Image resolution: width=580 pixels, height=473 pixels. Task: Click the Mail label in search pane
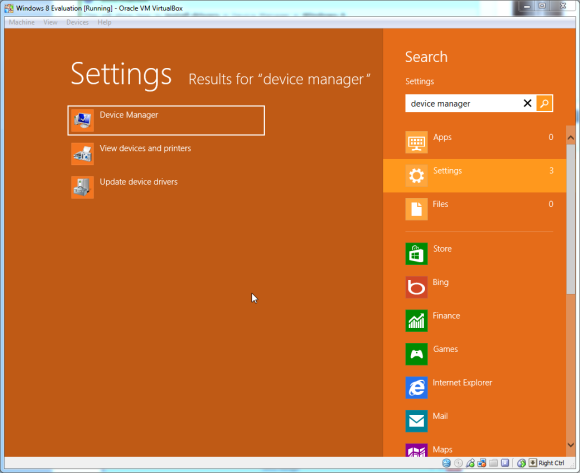point(440,416)
